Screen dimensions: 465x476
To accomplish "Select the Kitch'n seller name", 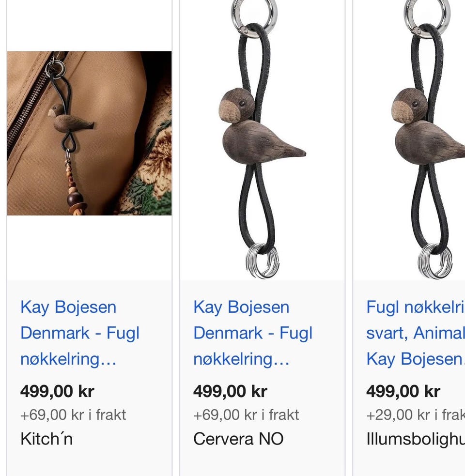I will [46, 439].
